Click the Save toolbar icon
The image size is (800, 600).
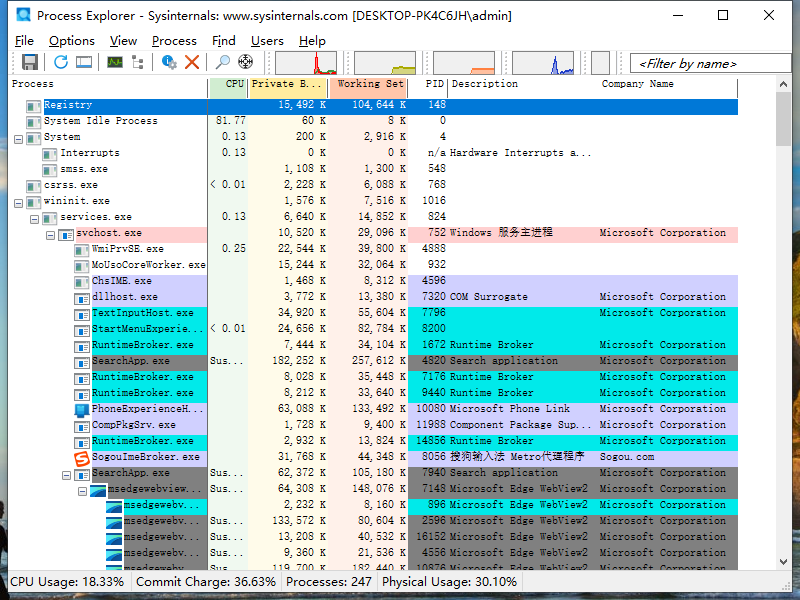point(30,62)
